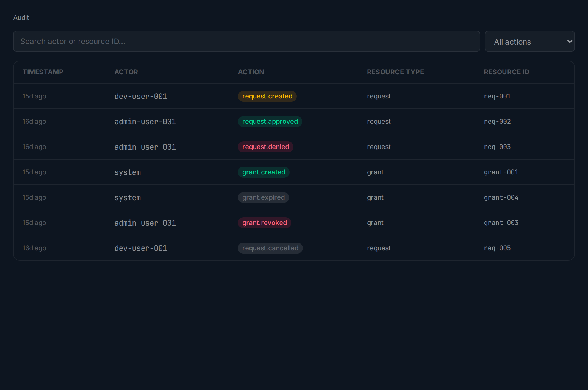The image size is (588, 390).
Task: Click actor dev-user-001 in the req-005 row
Action: [x=141, y=248]
